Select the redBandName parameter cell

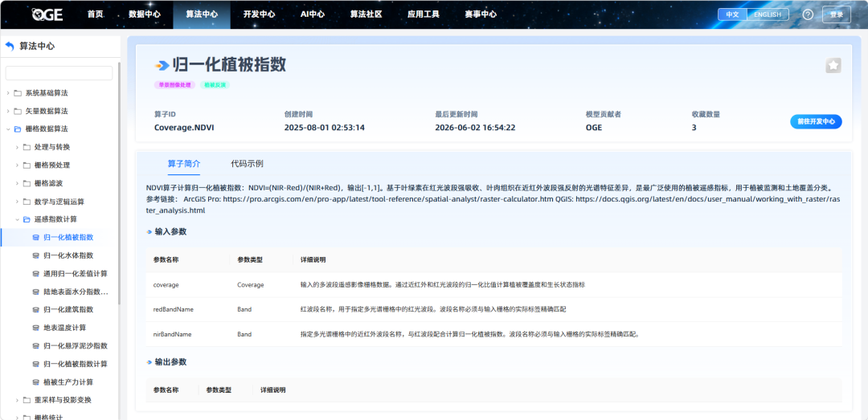(174, 309)
